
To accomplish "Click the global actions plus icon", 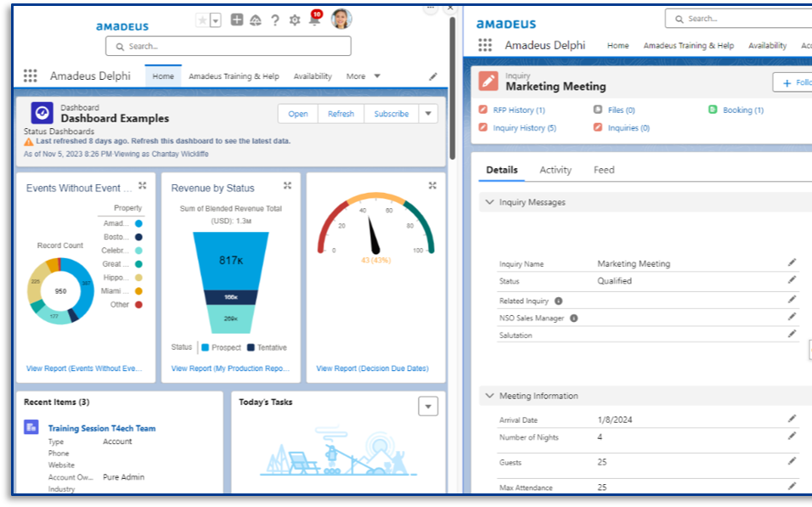I will coord(237,20).
